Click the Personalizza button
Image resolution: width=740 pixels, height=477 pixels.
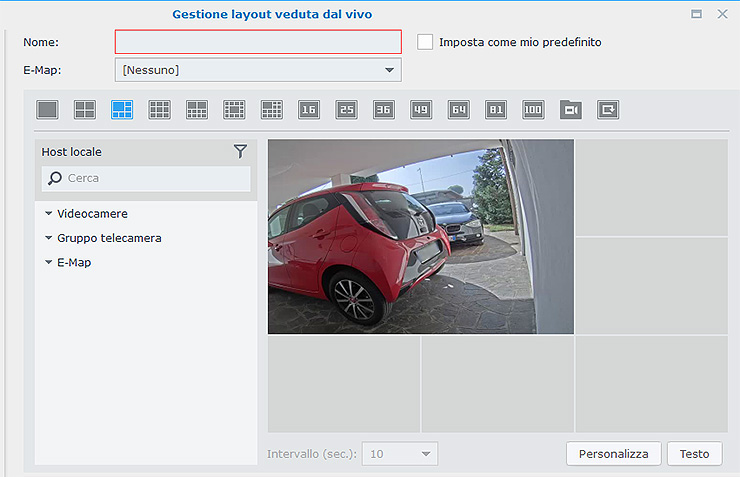tap(613, 454)
